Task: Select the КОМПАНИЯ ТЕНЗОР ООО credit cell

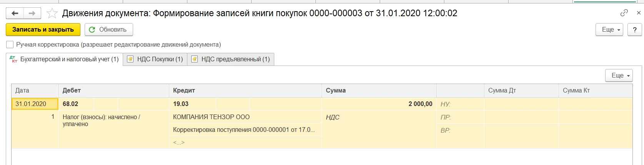Action: [211, 117]
